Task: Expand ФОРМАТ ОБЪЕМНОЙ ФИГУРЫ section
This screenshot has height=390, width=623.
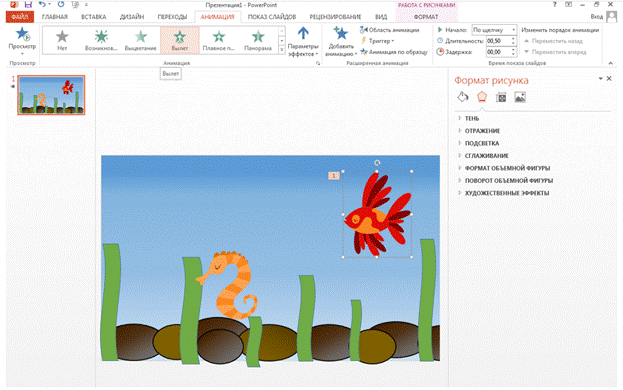Action: pyautogui.click(x=507, y=168)
